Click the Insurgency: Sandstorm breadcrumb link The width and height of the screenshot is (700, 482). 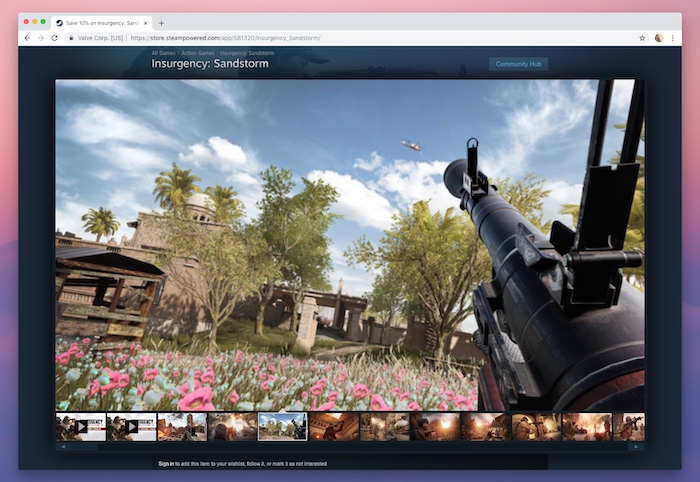pyautogui.click(x=247, y=53)
